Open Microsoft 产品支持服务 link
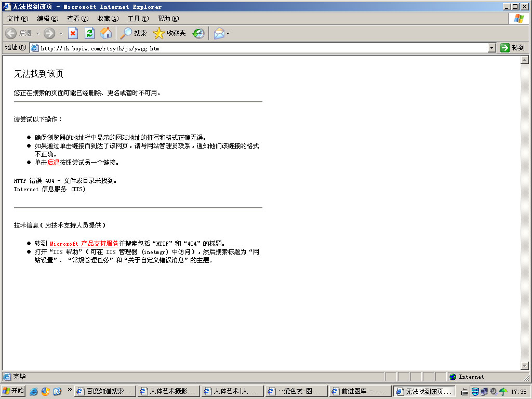This screenshot has height=399, width=532. 84,244
